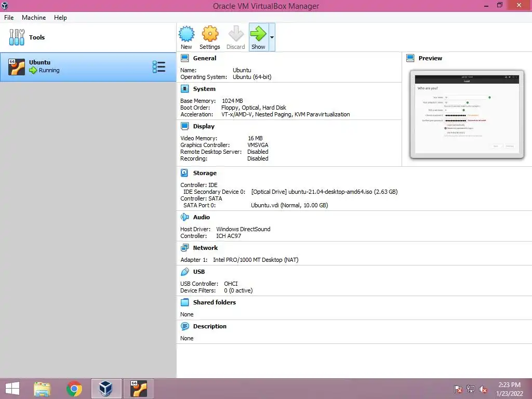Screen dimensions: 532x399
Task: Expand the Show button dropdown arrow
Action: pos(272,37)
